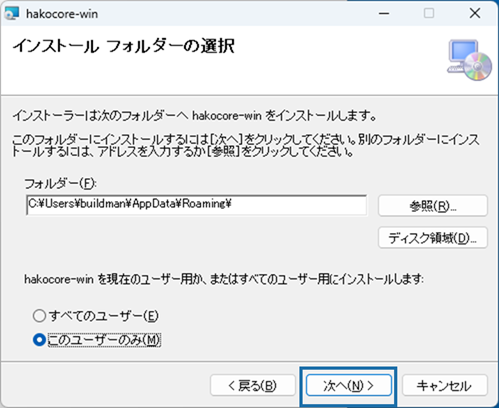Click the hakocore-win installer title bar icon
The image size is (499, 408).
tap(12, 14)
